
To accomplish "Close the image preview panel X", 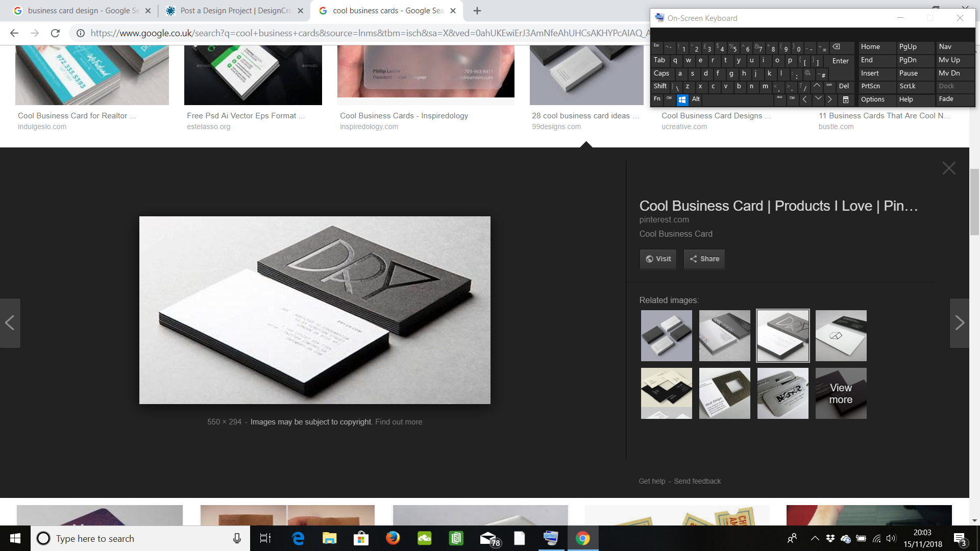I will [x=949, y=168].
